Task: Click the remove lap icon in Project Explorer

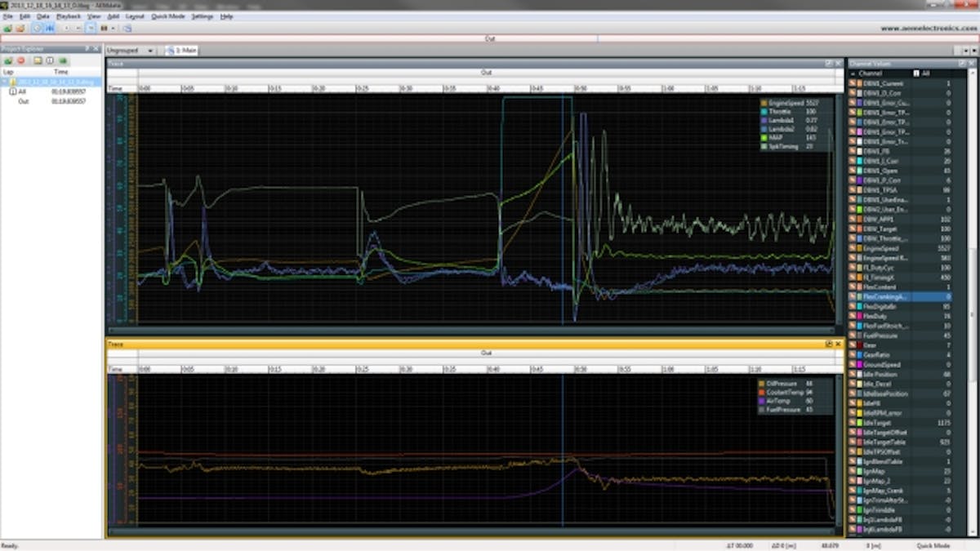Action: pos(20,62)
